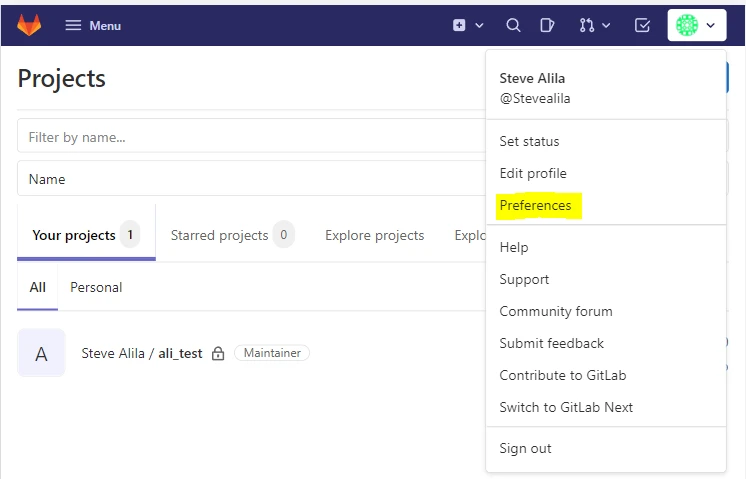The height and width of the screenshot is (479, 746).
Task: Click the GitLab fox logo
Action: point(29,25)
